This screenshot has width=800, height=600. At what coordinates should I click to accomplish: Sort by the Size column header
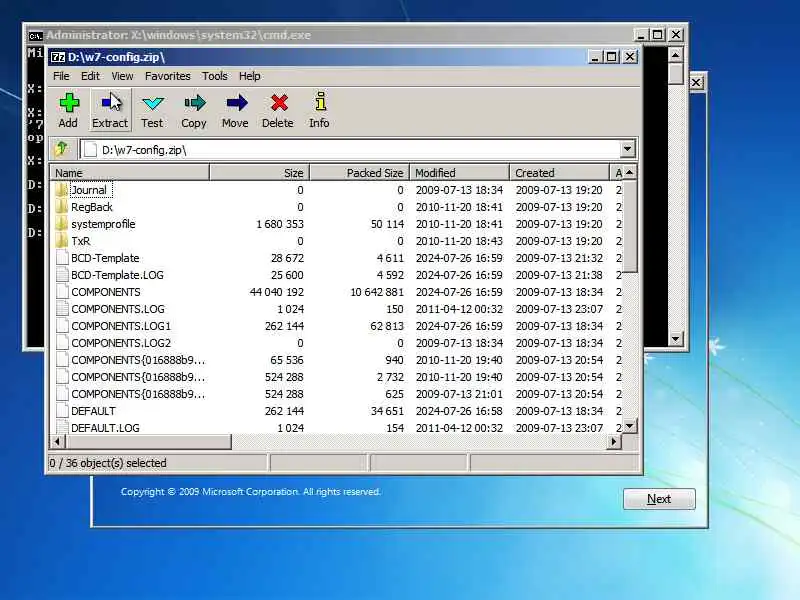tap(259, 173)
